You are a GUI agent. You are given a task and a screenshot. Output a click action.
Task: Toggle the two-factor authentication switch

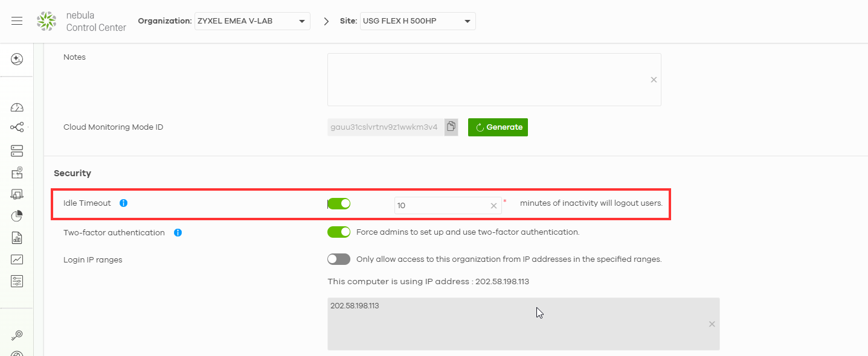[339, 232]
